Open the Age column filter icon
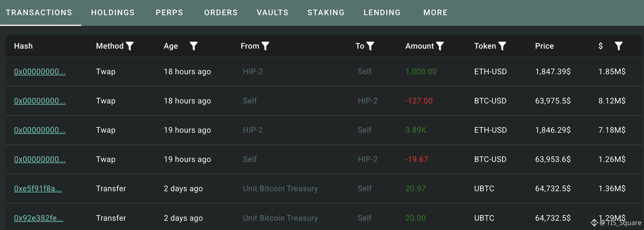 click(194, 46)
